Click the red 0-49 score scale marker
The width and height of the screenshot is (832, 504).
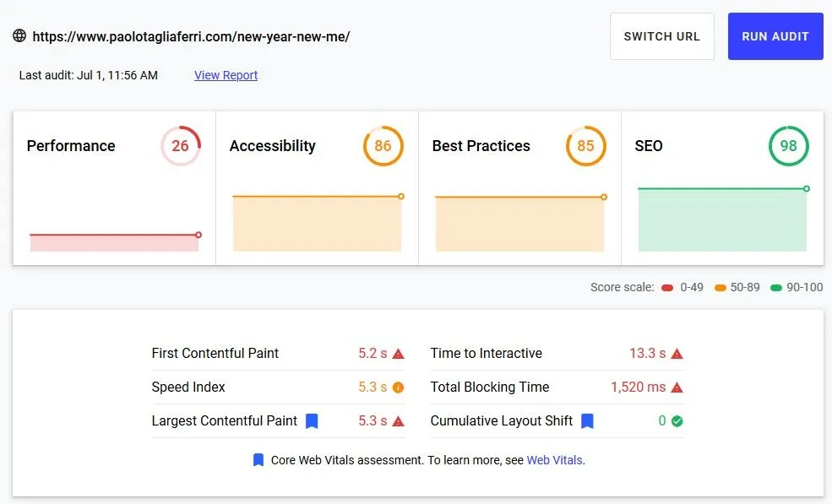(667, 288)
